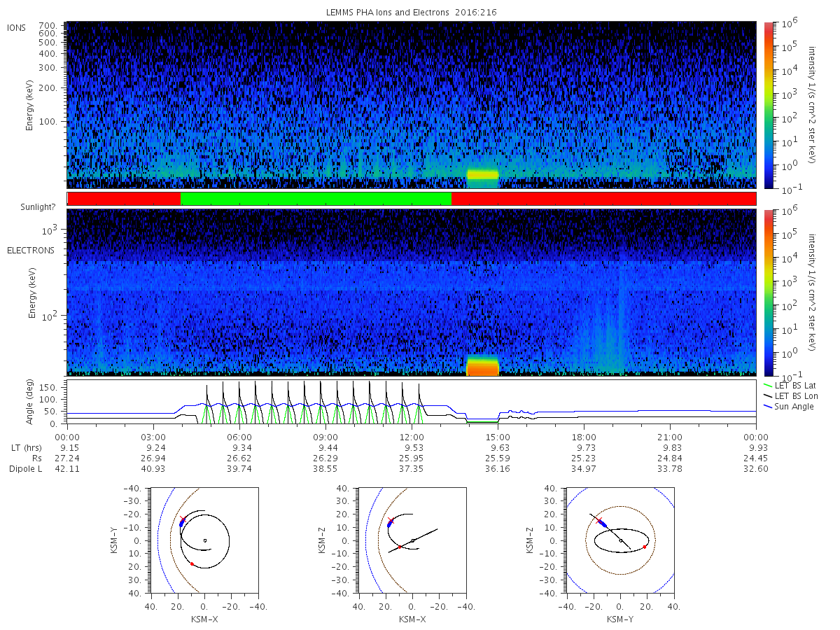Click the 'Dipole L' row label
The height and width of the screenshot is (630, 840).
point(25,469)
